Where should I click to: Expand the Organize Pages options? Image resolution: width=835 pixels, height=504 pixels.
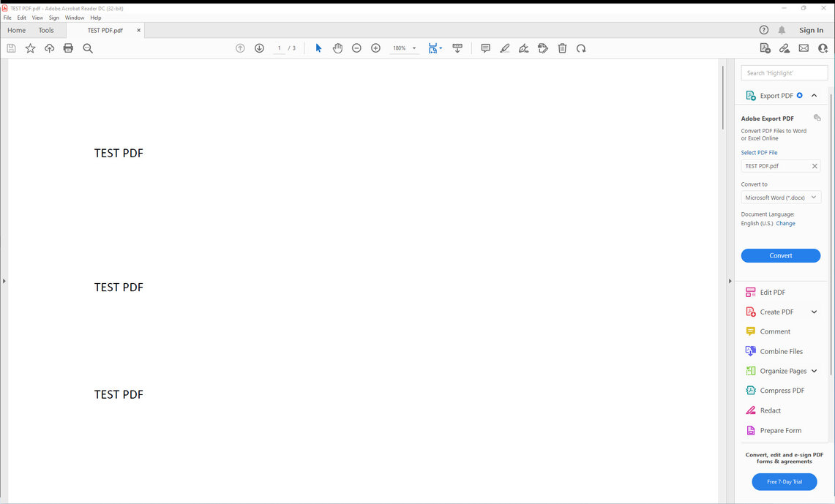[x=815, y=371]
